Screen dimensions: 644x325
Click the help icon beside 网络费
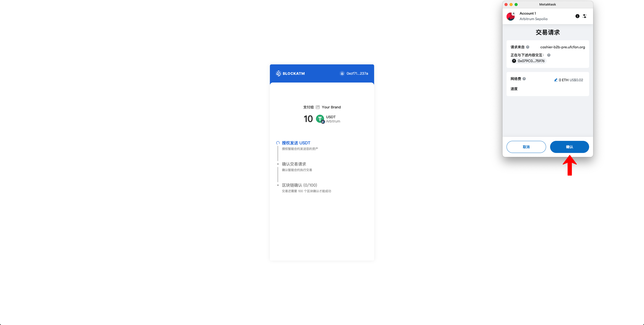click(x=524, y=79)
